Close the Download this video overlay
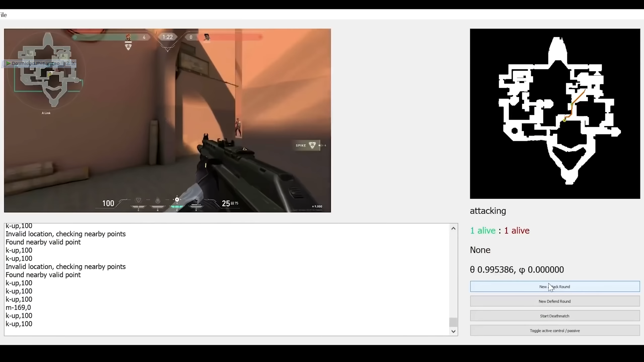Screen dimensions: 644x362 73,63
